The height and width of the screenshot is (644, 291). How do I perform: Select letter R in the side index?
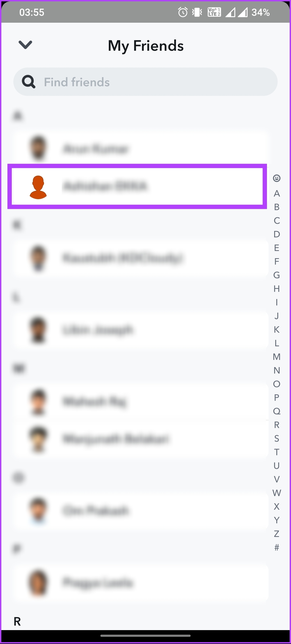[x=277, y=425]
